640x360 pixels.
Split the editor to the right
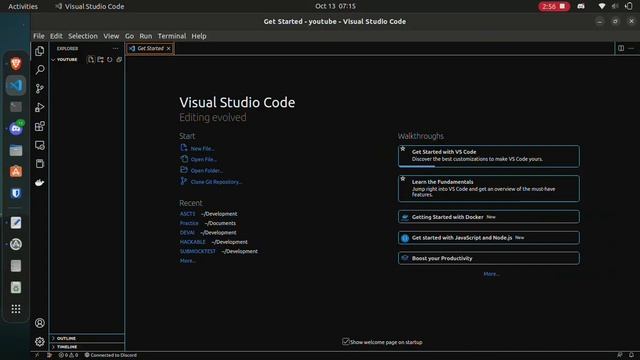click(621, 48)
